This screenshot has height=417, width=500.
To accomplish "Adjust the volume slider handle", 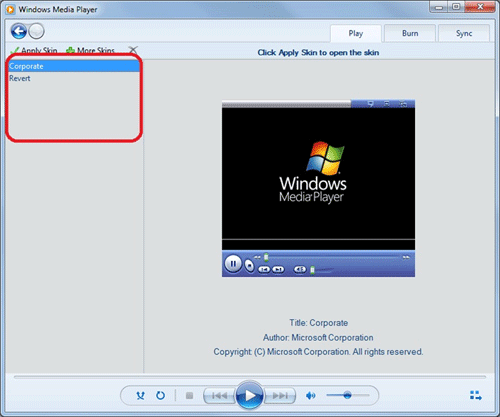I will [347, 395].
